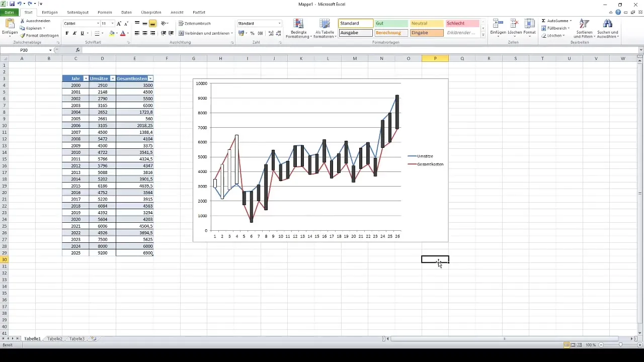644x362 pixels.
Task: Click the zoom slider in status bar
Action: point(621,345)
